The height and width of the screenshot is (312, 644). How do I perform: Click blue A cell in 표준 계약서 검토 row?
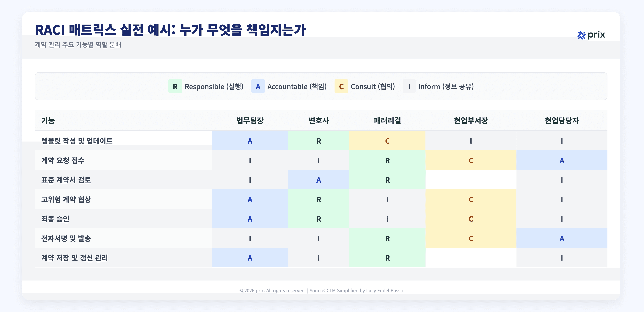[x=319, y=180]
